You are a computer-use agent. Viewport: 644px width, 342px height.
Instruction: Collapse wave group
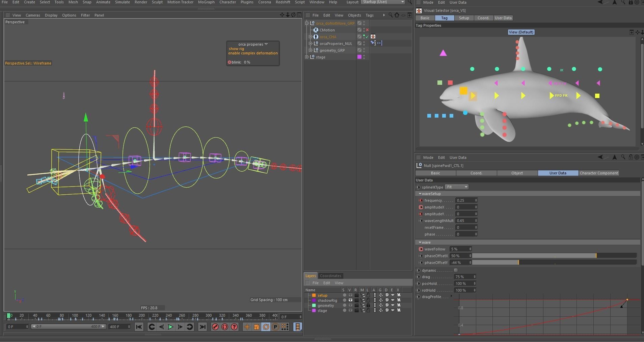[x=420, y=242]
